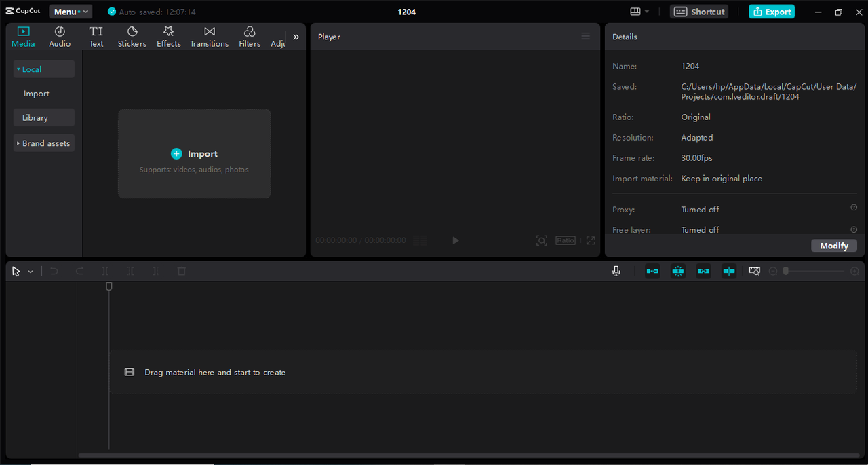868x465 pixels.
Task: Click the Drag material here track area
Action: [483, 372]
